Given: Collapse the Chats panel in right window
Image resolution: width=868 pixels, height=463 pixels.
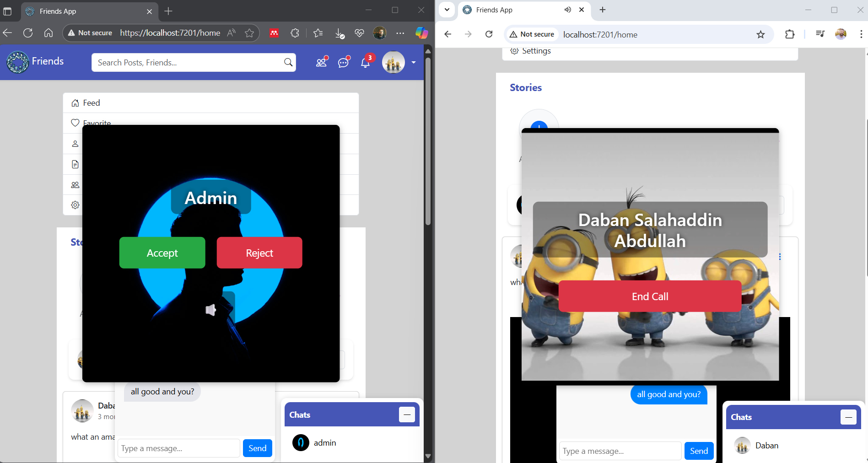Looking at the screenshot, I should pos(848,417).
